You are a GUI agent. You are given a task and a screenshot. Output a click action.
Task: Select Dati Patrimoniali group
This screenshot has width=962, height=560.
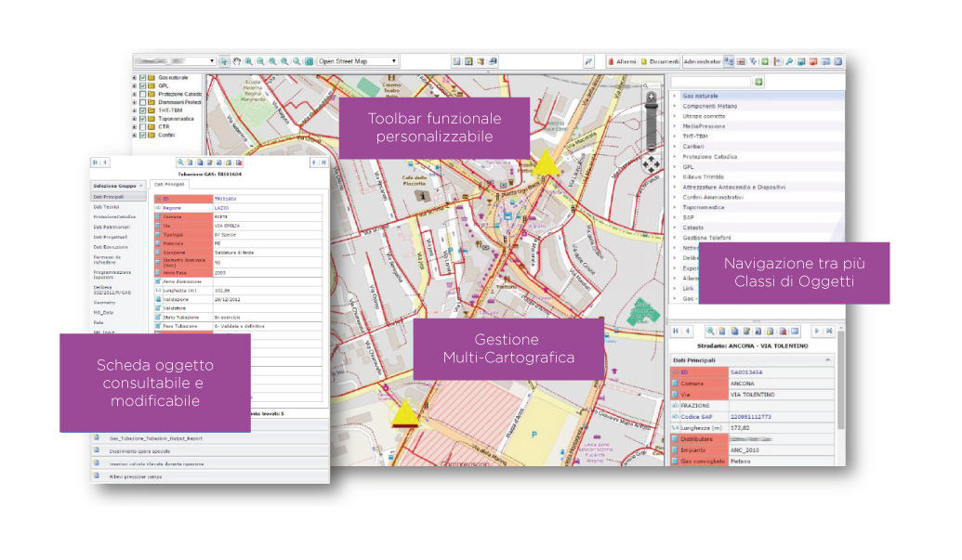pyautogui.click(x=112, y=228)
